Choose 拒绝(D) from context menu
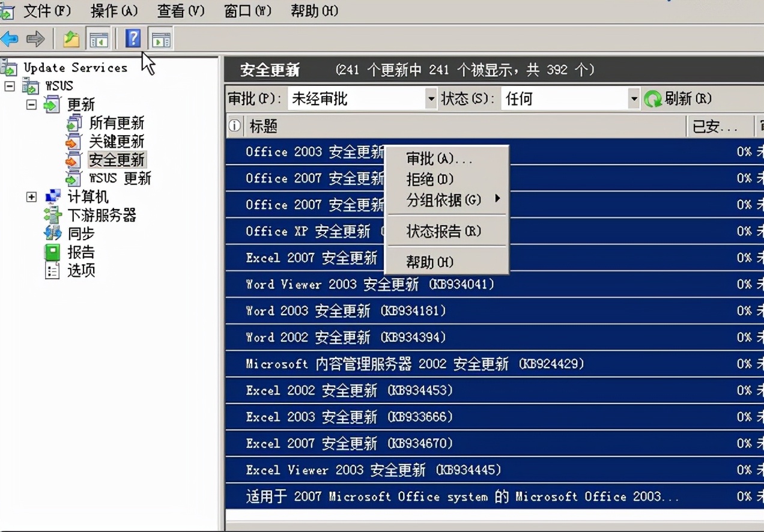The image size is (764, 532). 446,179
